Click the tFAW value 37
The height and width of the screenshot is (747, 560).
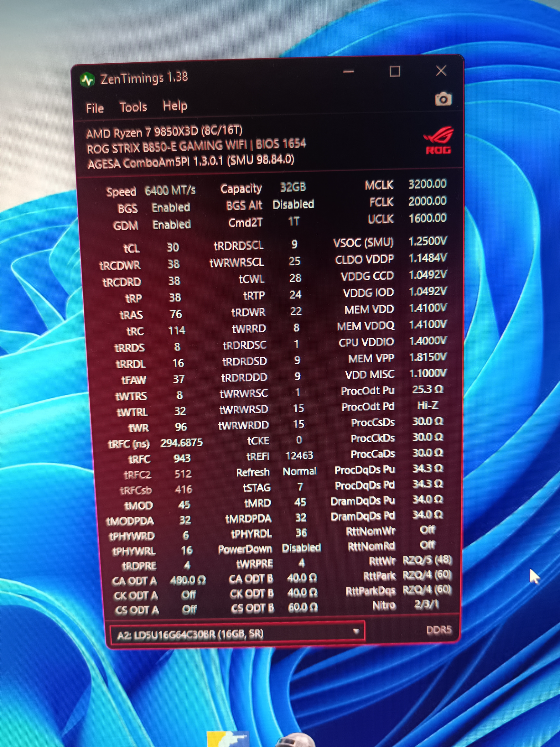(178, 379)
